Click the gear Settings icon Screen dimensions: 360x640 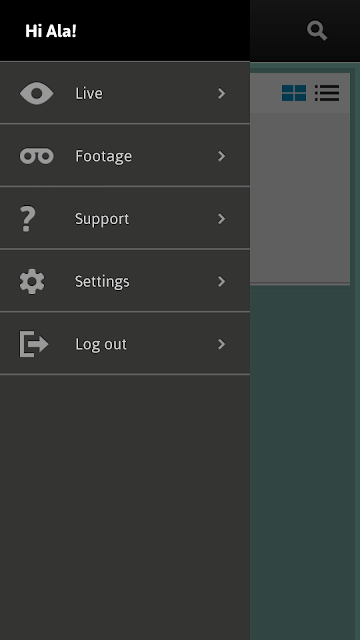coord(32,282)
